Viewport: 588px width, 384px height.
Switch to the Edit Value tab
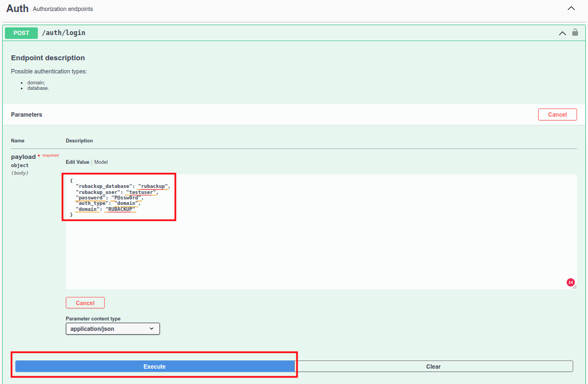77,162
